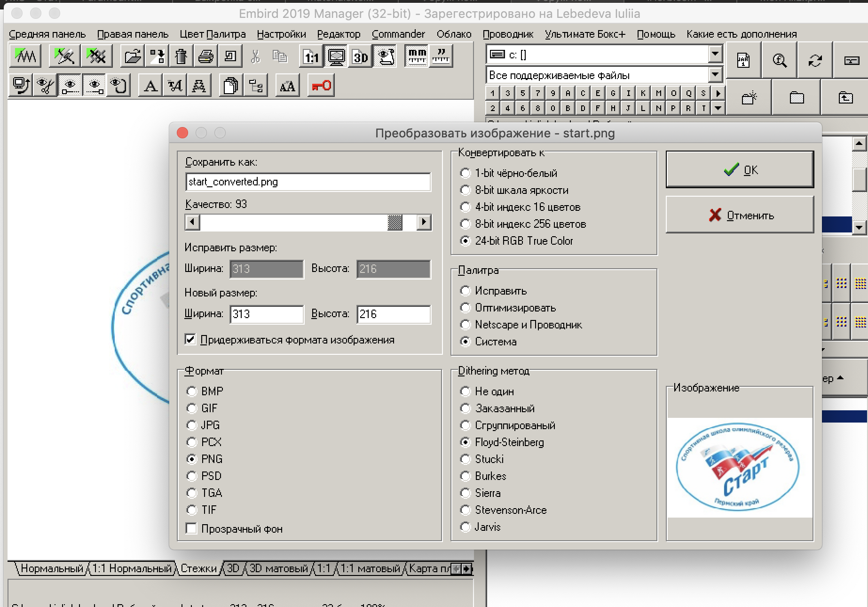Open the Редактор menu
Image resolution: width=868 pixels, height=607 pixels.
pyautogui.click(x=339, y=34)
